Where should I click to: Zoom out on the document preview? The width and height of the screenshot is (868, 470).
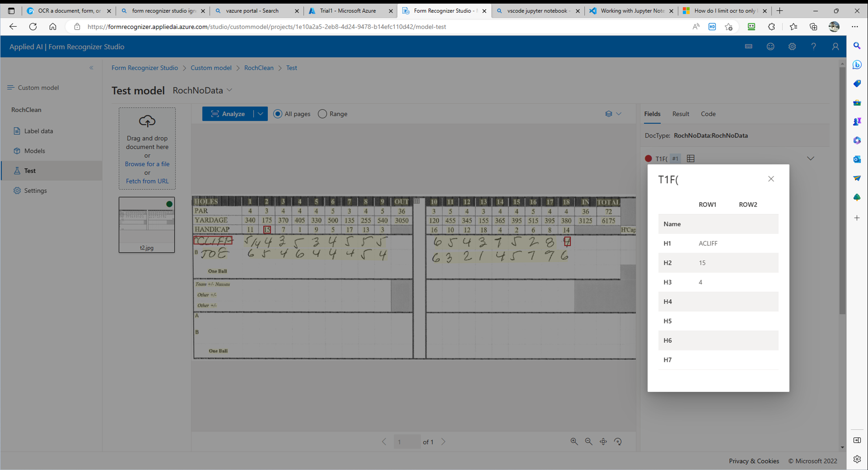coord(589,441)
